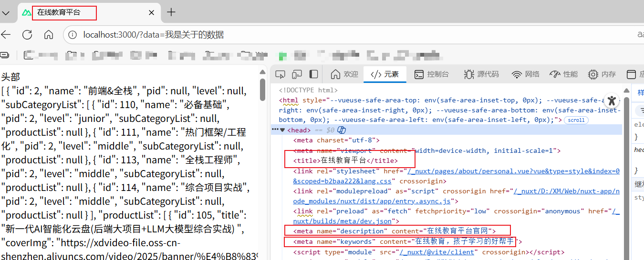Select the meta charset="utf-8" line
Image resolution: width=644 pixels, height=260 pixels.
[x=337, y=140]
